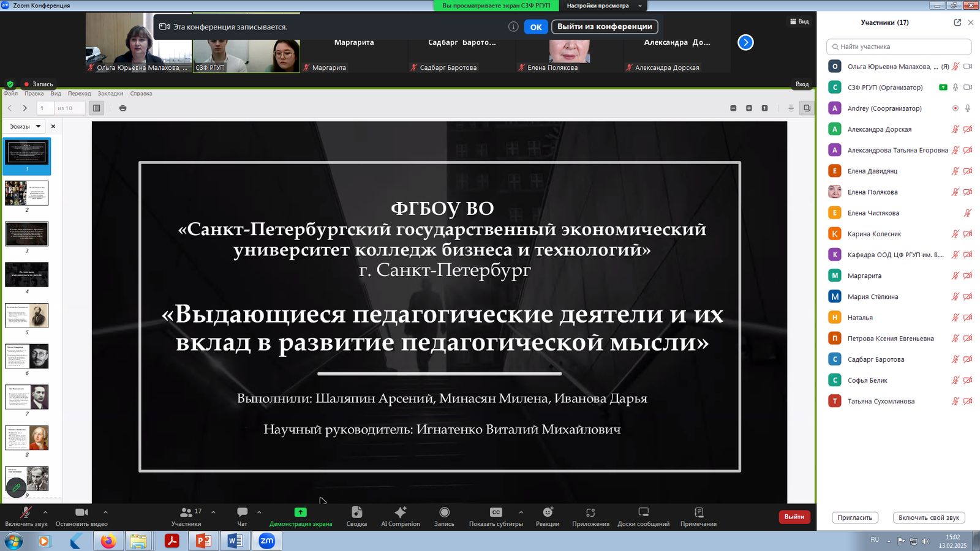The image size is (980, 551).
Task: Click the blue next-videos arrow in gallery strip
Action: click(x=745, y=42)
